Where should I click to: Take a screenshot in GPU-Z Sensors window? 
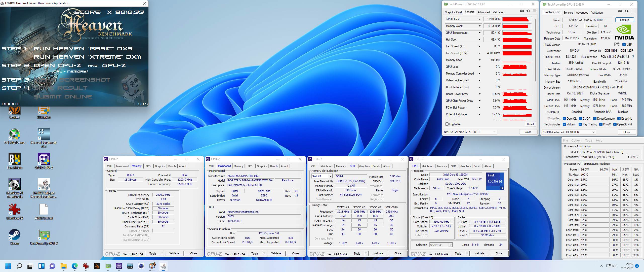[x=522, y=11]
